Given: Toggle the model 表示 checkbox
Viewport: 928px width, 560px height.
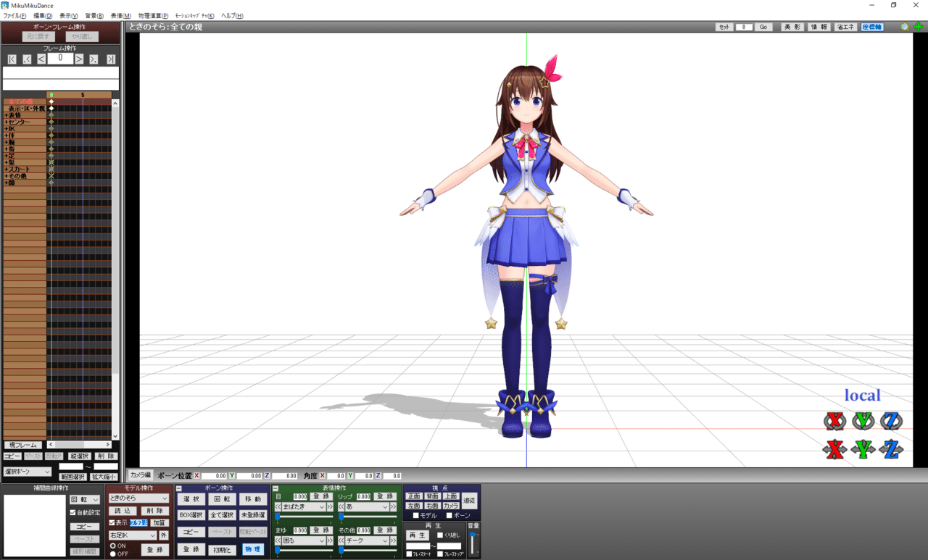Looking at the screenshot, I should (x=112, y=522).
